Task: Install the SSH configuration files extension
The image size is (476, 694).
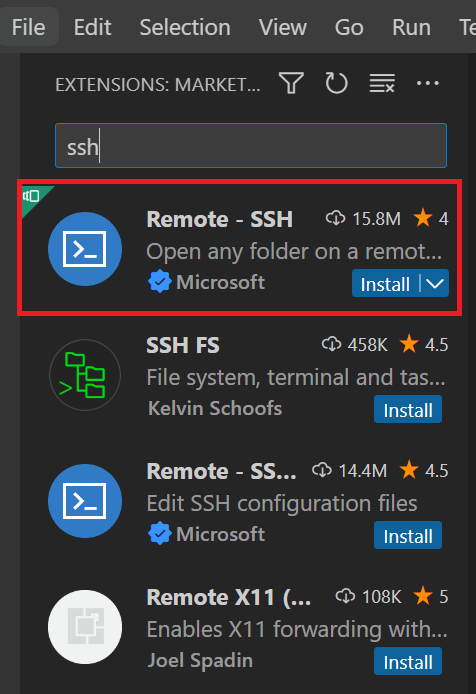Action: 408,535
